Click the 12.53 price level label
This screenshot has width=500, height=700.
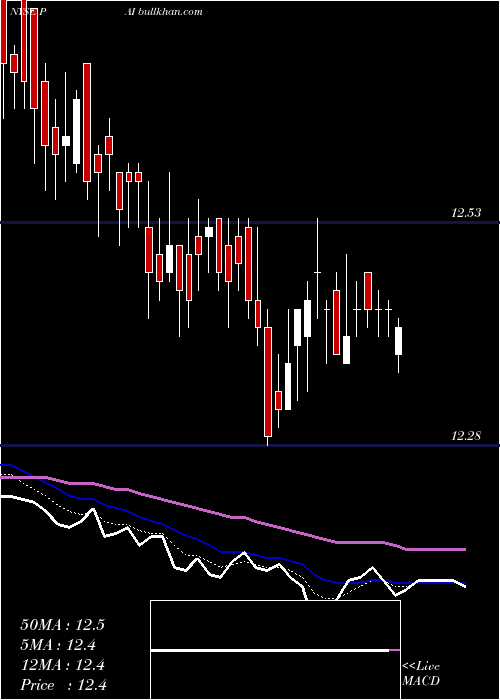pos(466,213)
